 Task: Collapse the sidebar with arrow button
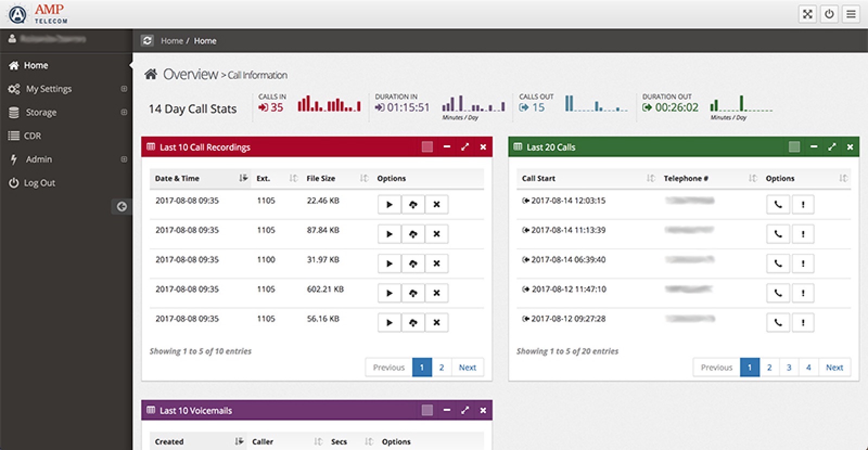(122, 207)
